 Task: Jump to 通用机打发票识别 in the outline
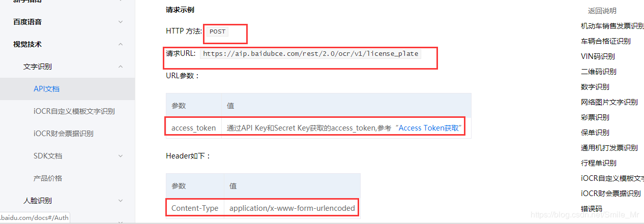609,148
